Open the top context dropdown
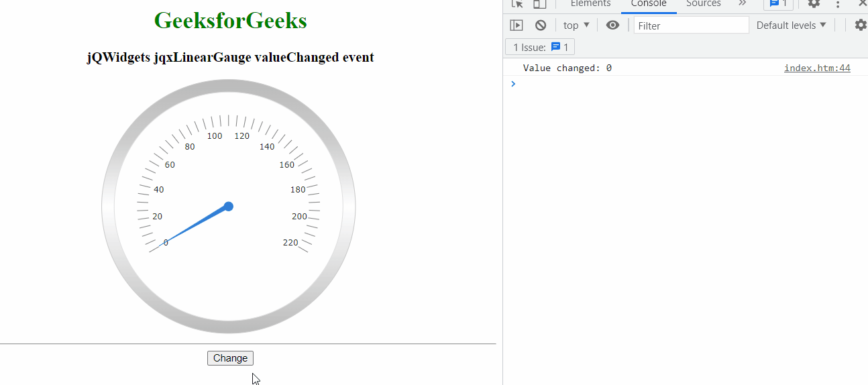This screenshot has height=385, width=868. 576,25
